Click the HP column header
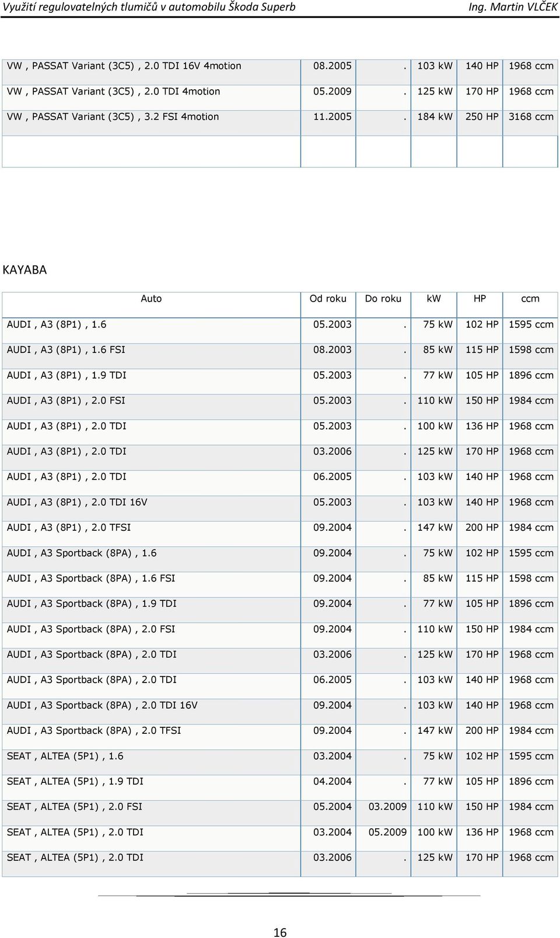 coord(480,299)
